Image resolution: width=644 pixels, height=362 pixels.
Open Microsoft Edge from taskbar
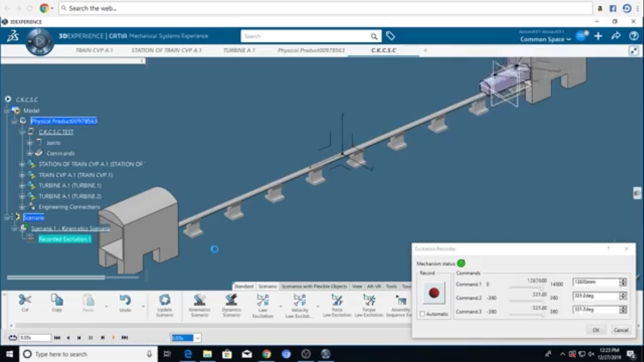tap(188, 354)
